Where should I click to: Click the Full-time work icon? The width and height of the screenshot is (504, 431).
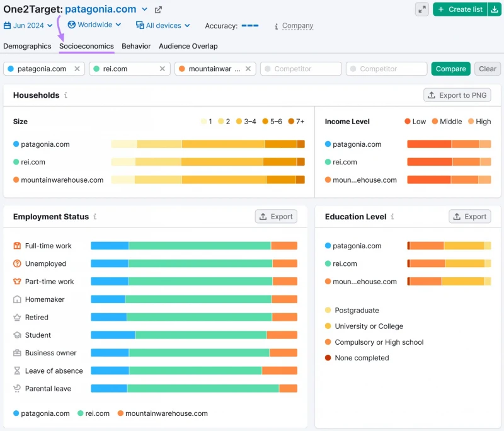pos(17,246)
